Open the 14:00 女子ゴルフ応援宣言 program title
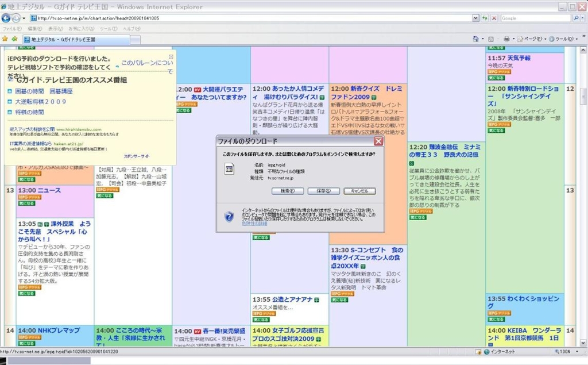The image size is (588, 365). pyautogui.click(x=288, y=335)
